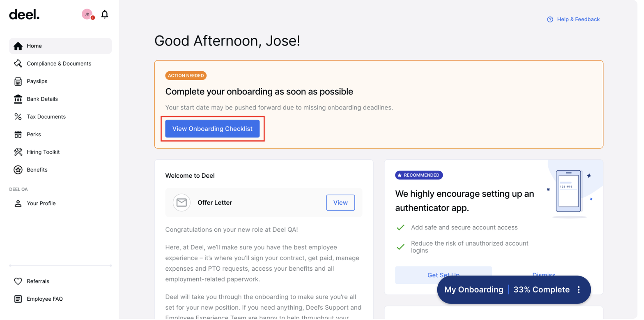Select Your Profile under DEEL QA
The width and height of the screenshot is (644, 320).
[x=41, y=203]
